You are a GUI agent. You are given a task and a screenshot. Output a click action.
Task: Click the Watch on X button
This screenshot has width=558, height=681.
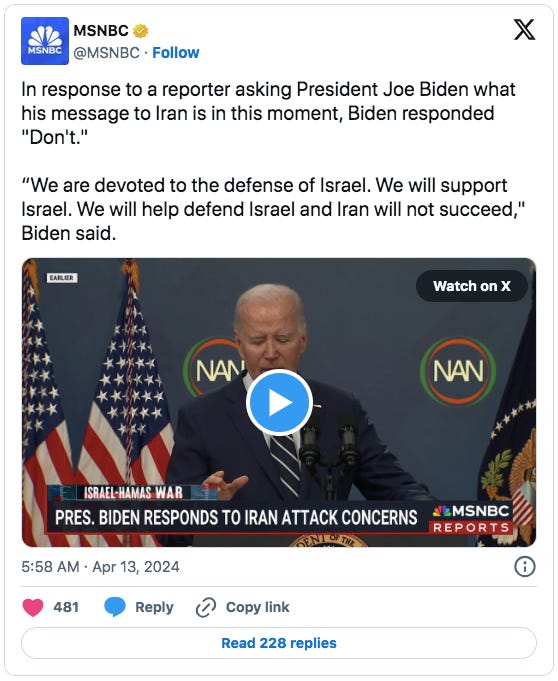click(x=472, y=286)
